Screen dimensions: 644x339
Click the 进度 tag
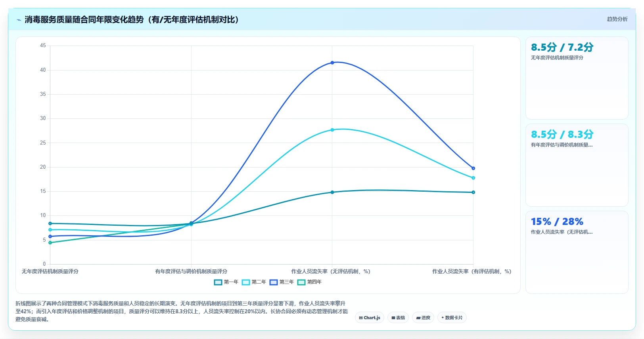point(423,318)
